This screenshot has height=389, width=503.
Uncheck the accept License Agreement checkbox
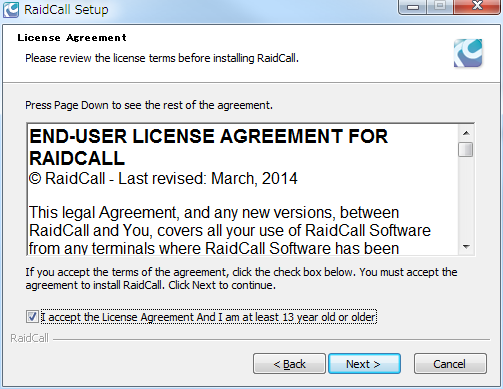[32, 316]
